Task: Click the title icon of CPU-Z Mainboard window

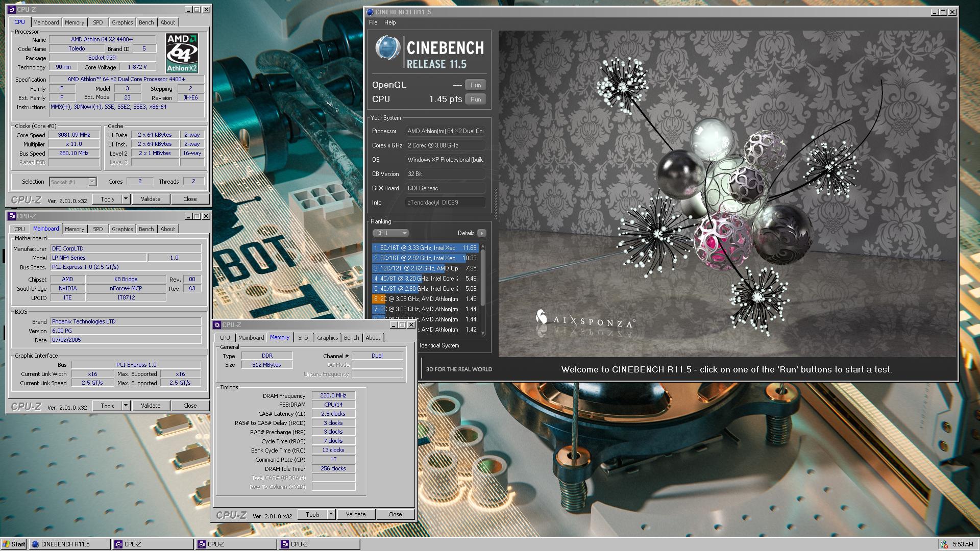Action: (x=12, y=216)
